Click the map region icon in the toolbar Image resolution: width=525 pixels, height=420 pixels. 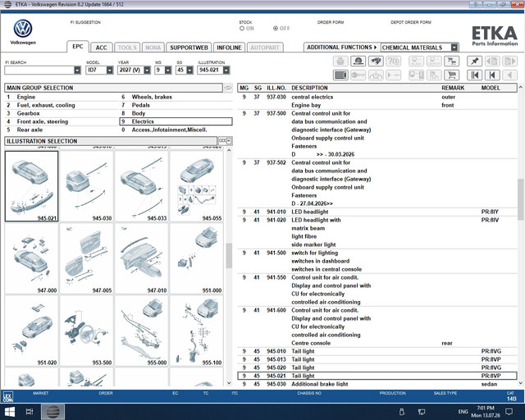pyautogui.click(x=376, y=62)
